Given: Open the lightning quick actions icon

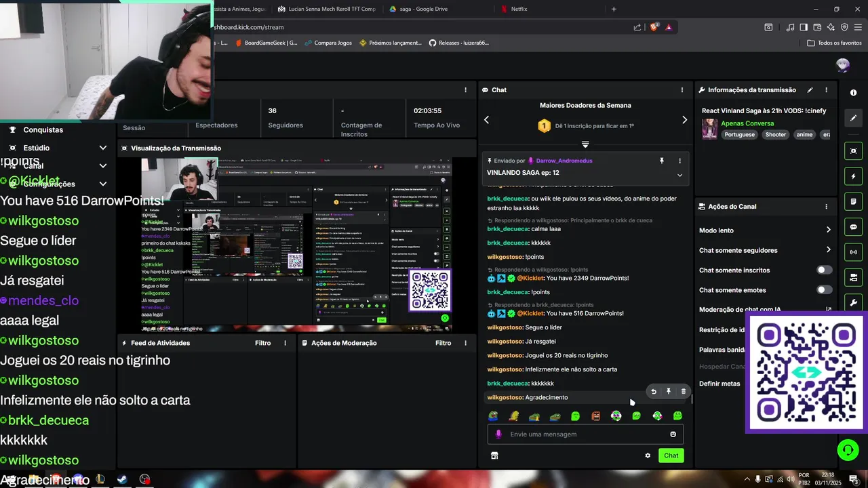Looking at the screenshot, I should tap(853, 176).
